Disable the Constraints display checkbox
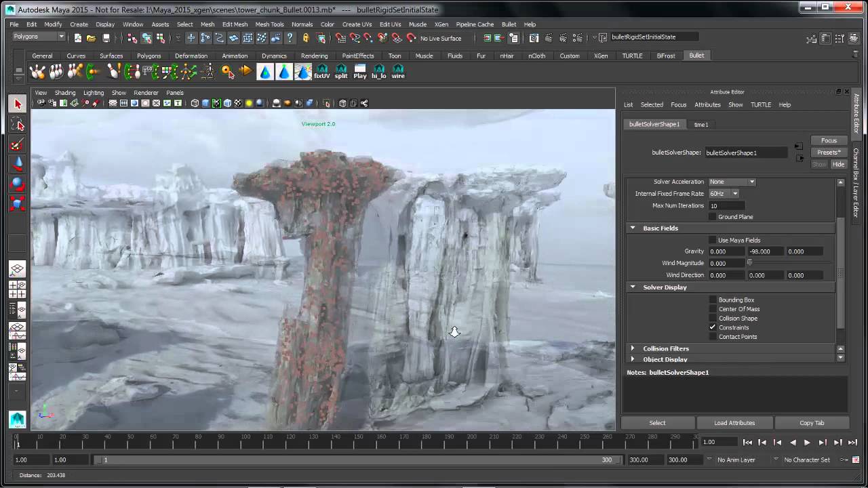868x488 pixels. pos(712,327)
